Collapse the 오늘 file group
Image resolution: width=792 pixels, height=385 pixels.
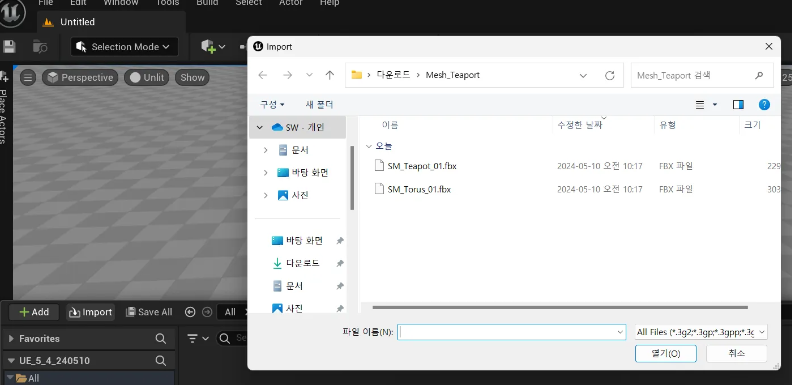coord(369,146)
